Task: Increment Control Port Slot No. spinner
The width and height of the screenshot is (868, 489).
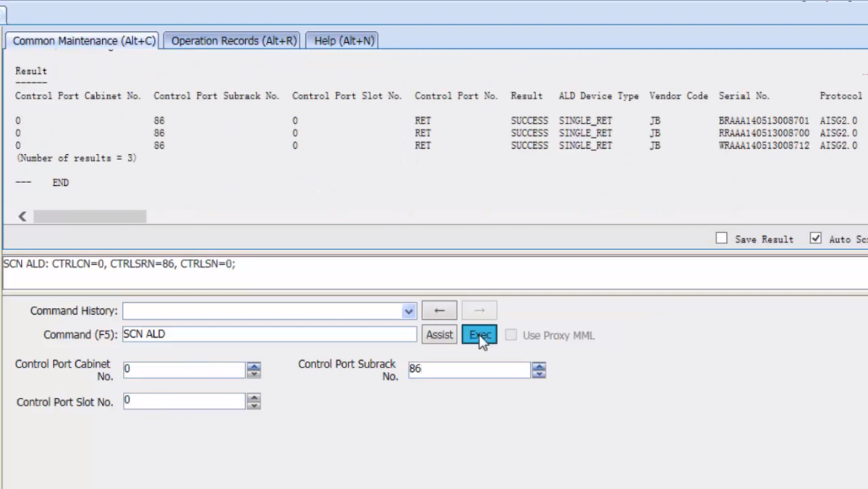Action: (253, 397)
